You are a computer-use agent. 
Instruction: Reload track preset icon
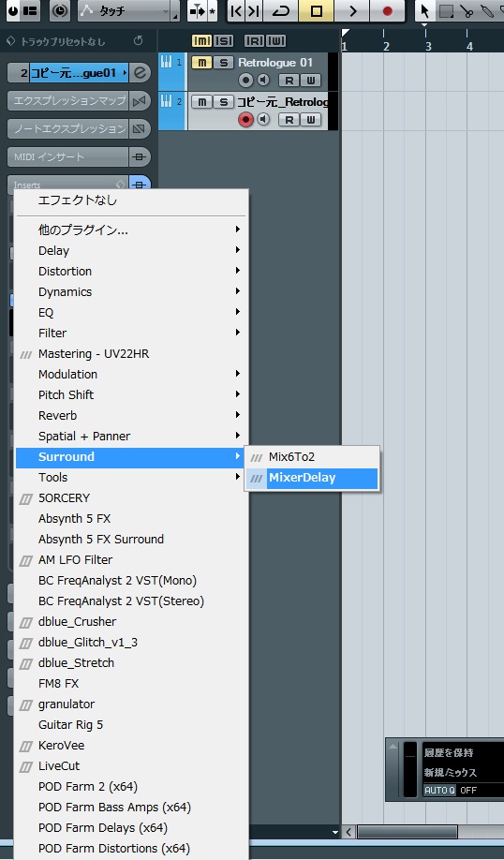(x=139, y=41)
